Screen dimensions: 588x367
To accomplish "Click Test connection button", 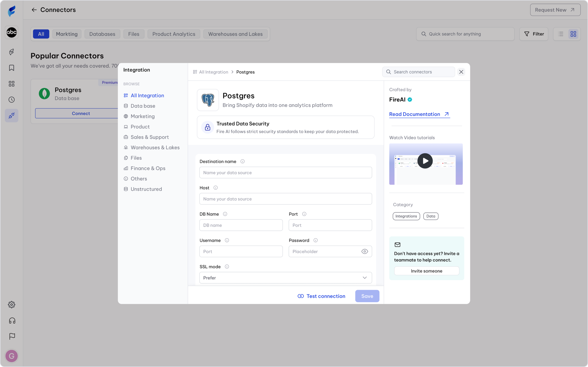I will pyautogui.click(x=321, y=296).
